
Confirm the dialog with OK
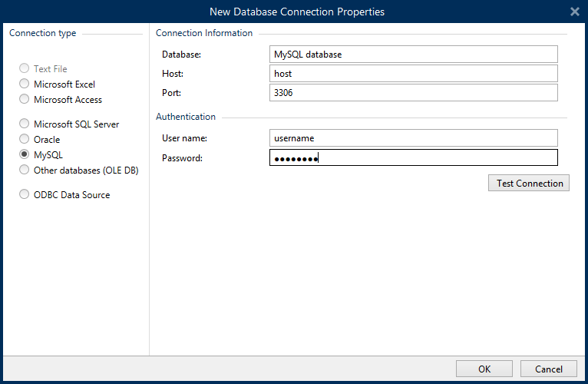[x=484, y=369]
